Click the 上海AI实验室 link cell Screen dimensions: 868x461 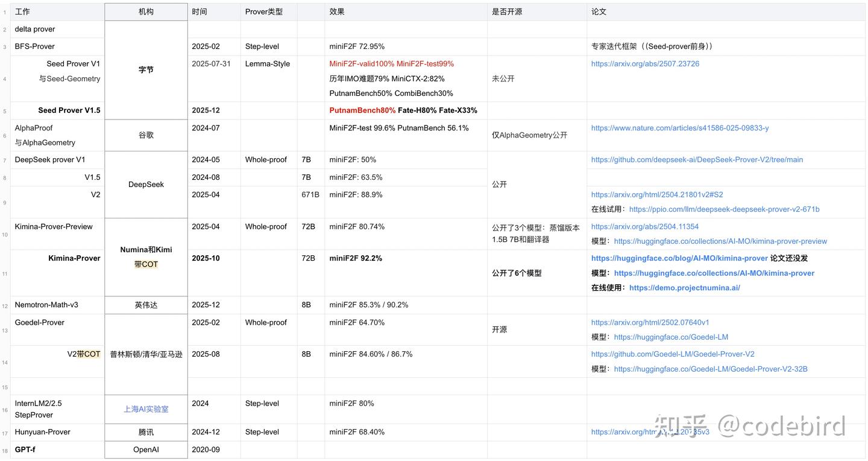(146, 409)
